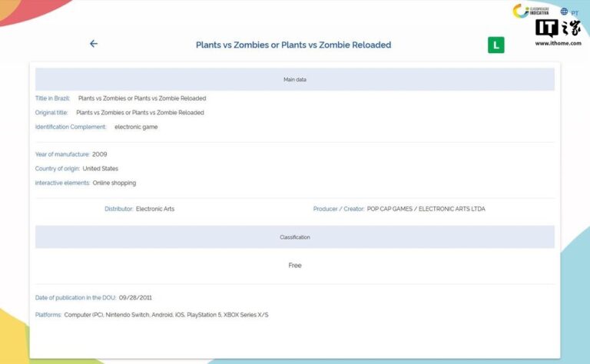This screenshot has width=590, height=364.
Task: Select the Main data section header
Action: [x=295, y=79]
